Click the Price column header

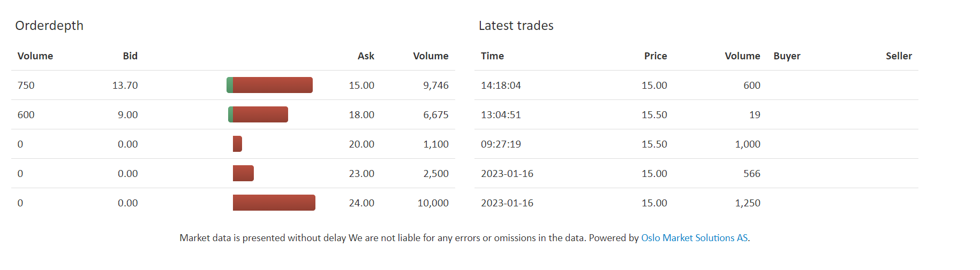coord(655,56)
